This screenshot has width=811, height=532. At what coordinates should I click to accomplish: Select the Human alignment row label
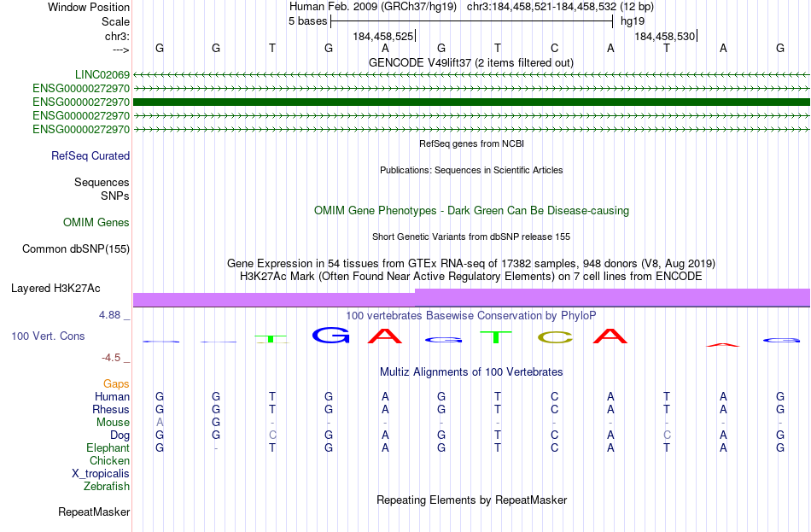click(x=112, y=397)
